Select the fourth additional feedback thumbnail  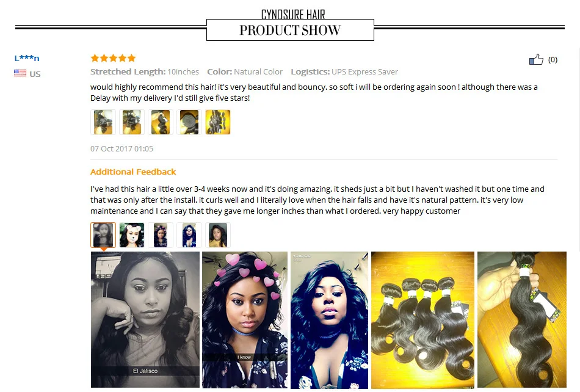[x=189, y=235]
